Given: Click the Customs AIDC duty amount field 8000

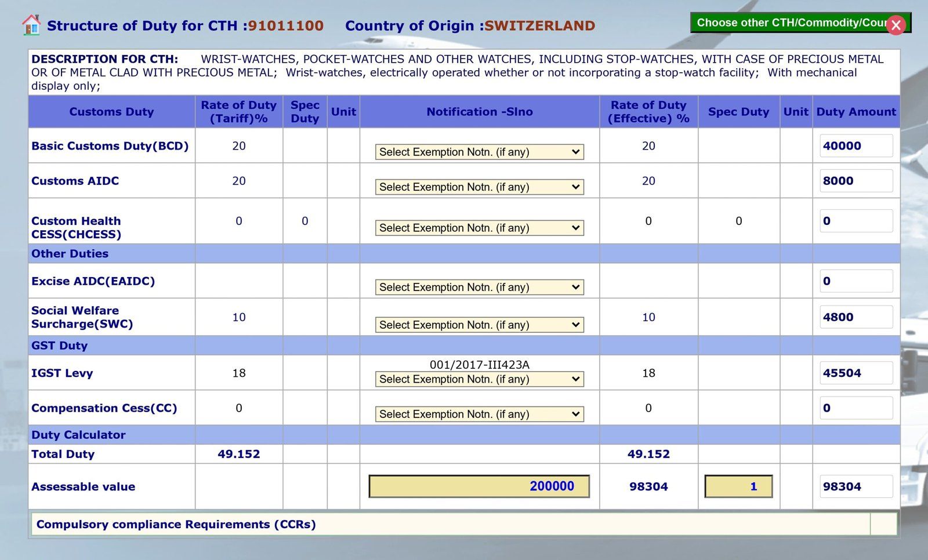Looking at the screenshot, I should pos(856,180).
